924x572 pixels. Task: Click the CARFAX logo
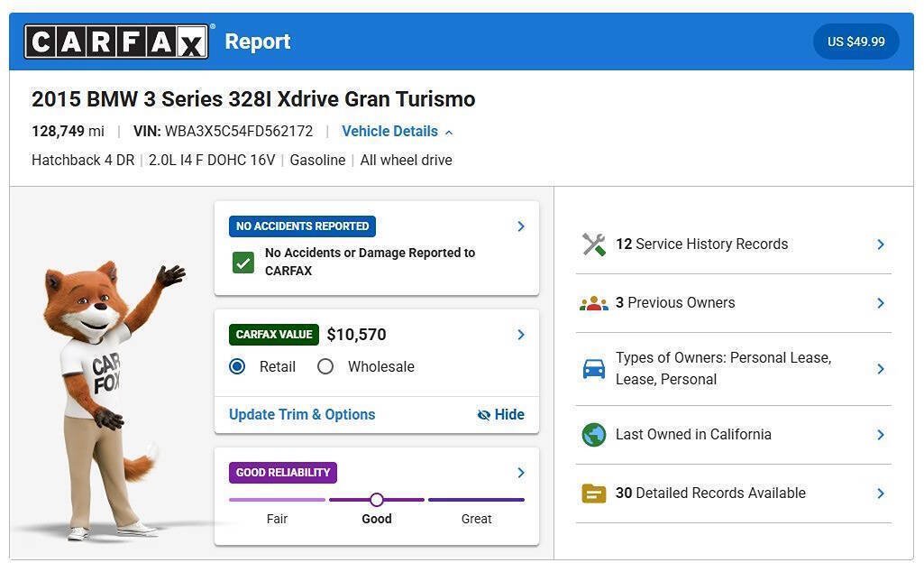[116, 42]
